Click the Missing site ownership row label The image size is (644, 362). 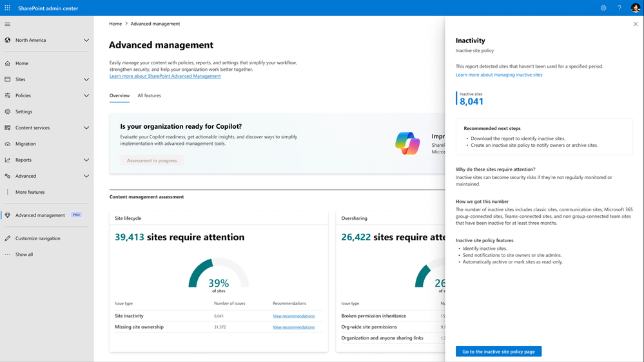point(139,327)
